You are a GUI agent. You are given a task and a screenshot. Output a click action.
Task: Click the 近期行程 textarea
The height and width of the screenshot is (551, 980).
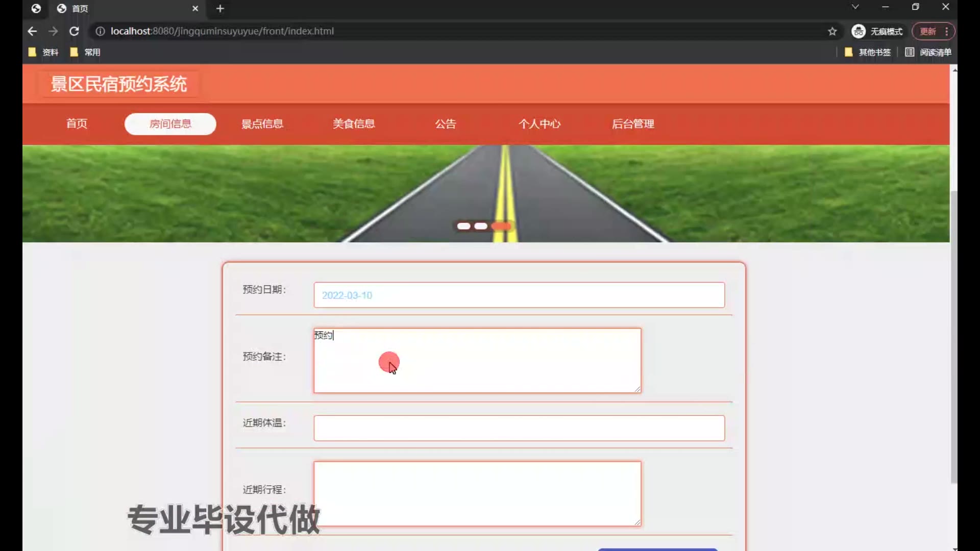(477, 494)
